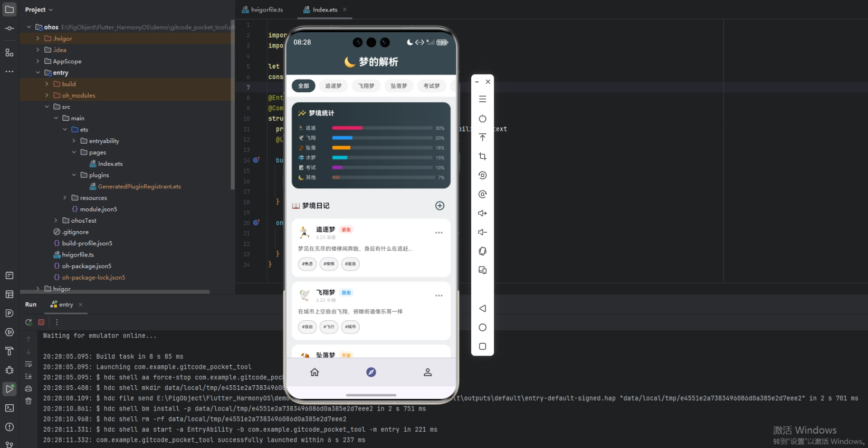
Task: Tap the compass explore icon in app
Action: tap(371, 372)
